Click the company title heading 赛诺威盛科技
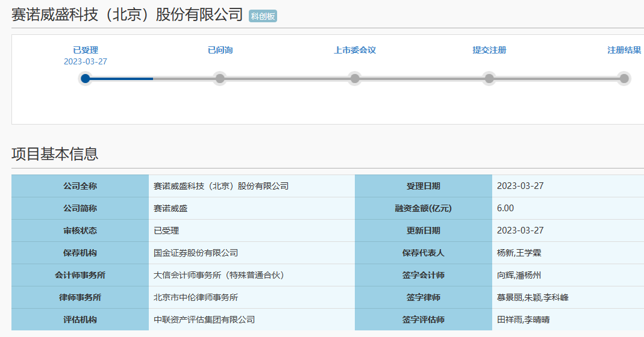Screen dimensions: 644x337 coord(127,15)
